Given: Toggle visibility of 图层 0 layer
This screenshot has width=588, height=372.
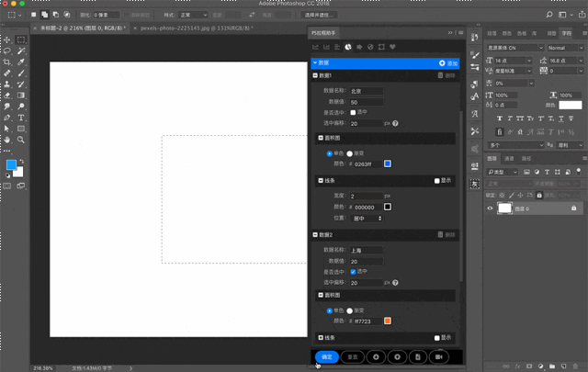Looking at the screenshot, I should pos(490,209).
